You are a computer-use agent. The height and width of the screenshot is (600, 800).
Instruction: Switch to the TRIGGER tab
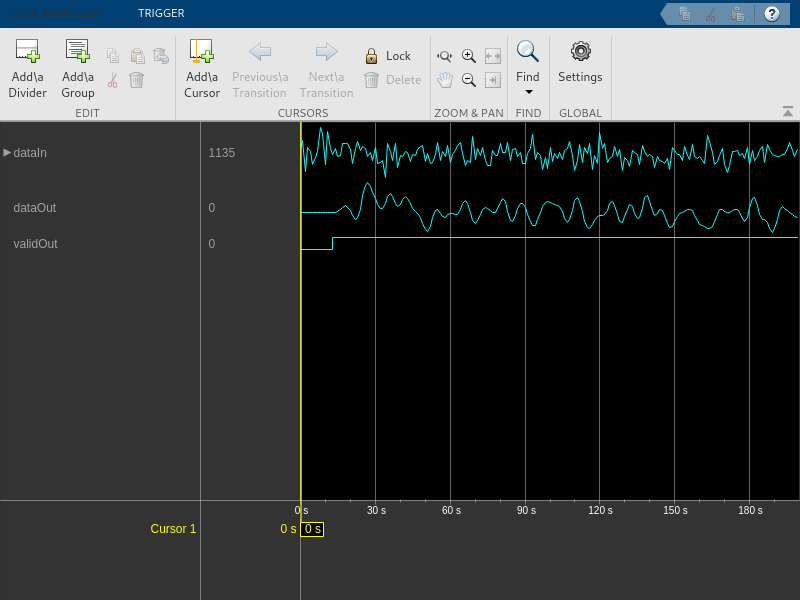click(161, 13)
